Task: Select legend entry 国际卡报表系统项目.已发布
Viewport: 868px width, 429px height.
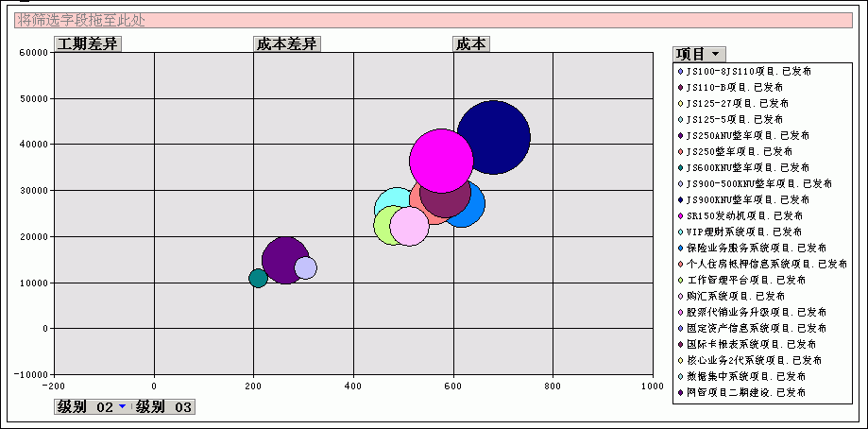Action: click(747, 344)
